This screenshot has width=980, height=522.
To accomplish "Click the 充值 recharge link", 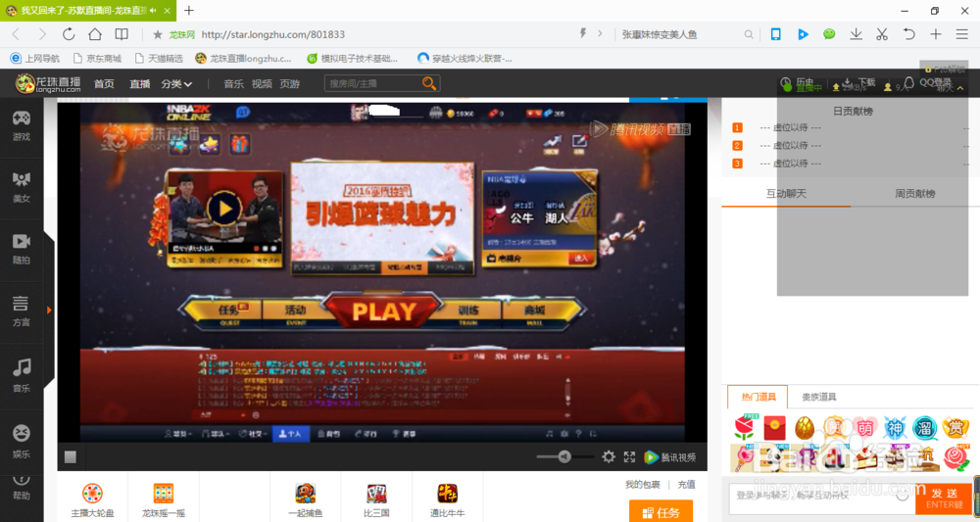I will pyautogui.click(x=686, y=485).
